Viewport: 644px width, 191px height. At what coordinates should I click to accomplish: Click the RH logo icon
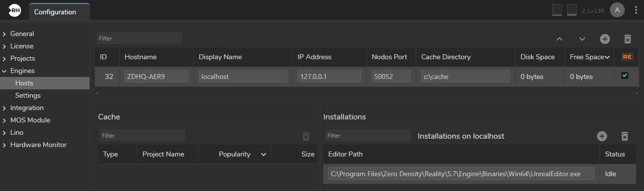pyautogui.click(x=14, y=10)
